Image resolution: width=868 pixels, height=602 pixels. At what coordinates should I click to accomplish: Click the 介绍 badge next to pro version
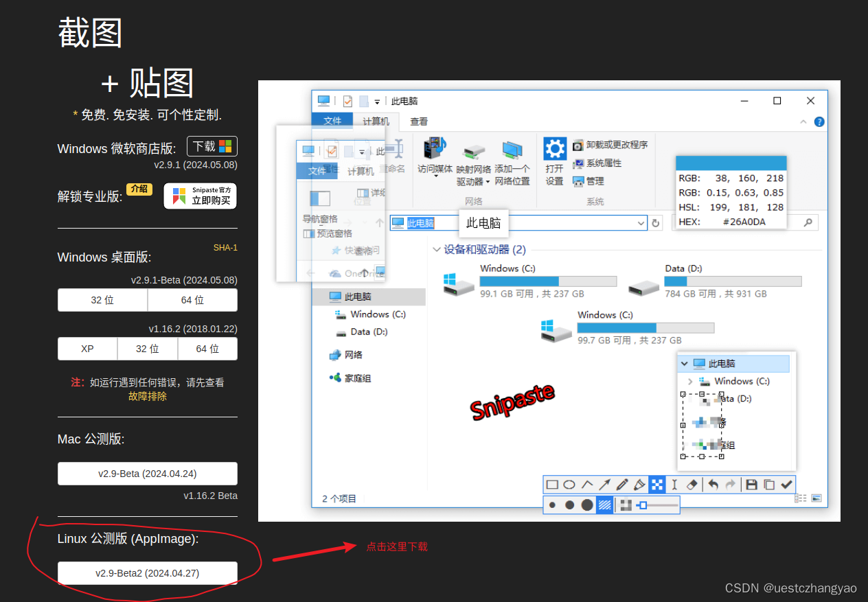(139, 189)
